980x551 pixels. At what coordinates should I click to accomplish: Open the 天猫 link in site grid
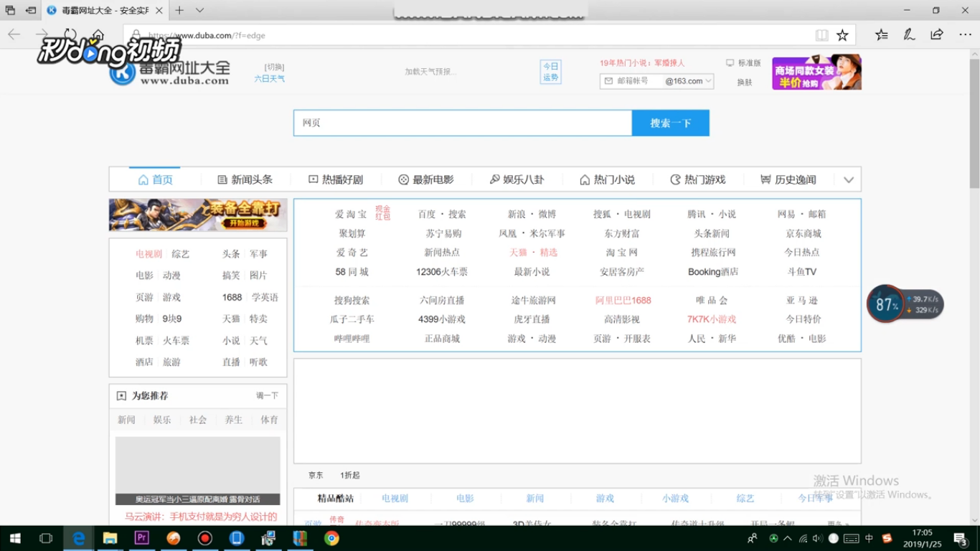(x=518, y=253)
